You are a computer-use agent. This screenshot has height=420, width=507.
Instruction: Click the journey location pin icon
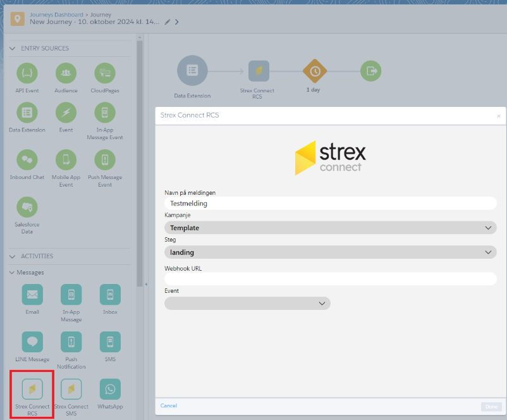(x=18, y=19)
